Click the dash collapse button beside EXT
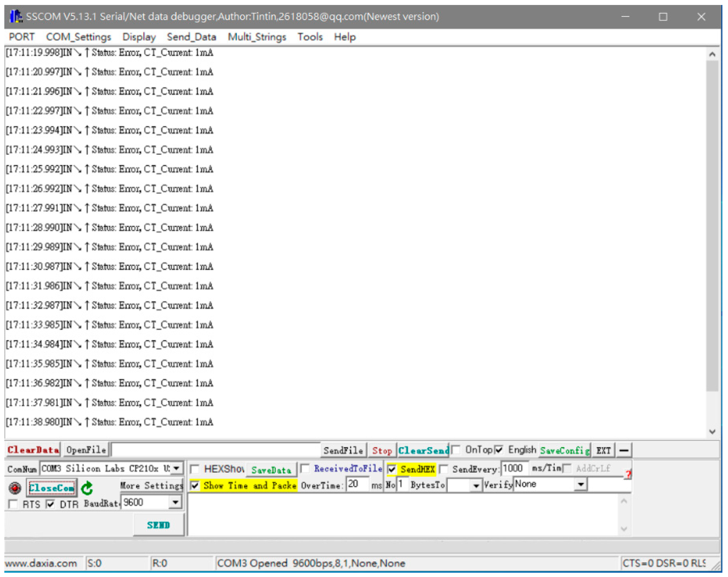 [x=624, y=450]
